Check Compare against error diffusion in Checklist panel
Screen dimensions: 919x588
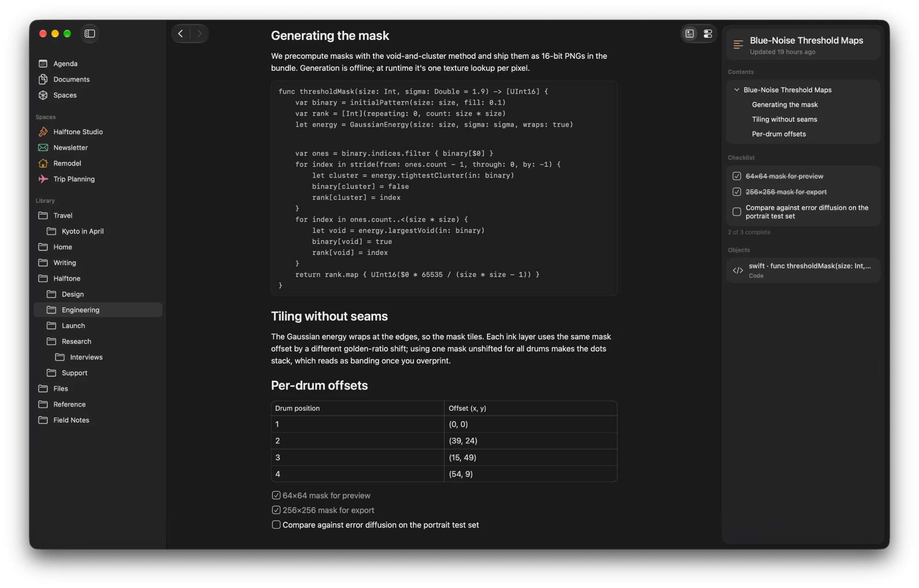coord(737,212)
